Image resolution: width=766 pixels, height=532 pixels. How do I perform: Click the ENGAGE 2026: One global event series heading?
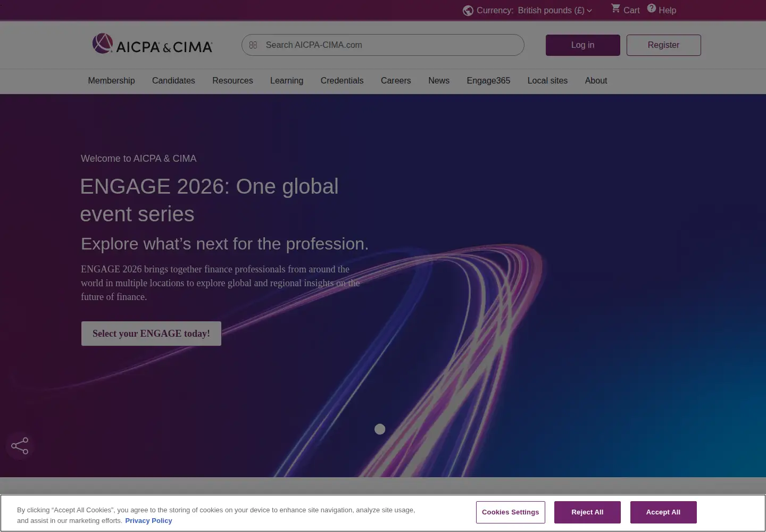(209, 200)
